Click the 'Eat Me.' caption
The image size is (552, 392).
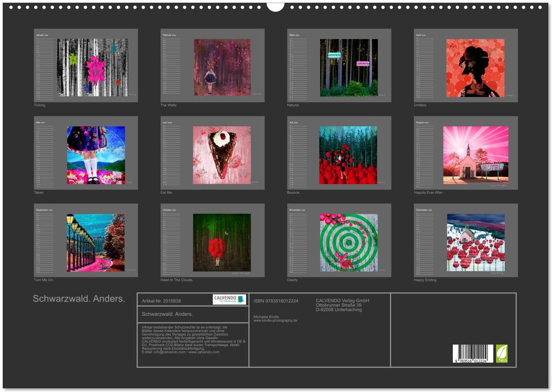pyautogui.click(x=166, y=192)
